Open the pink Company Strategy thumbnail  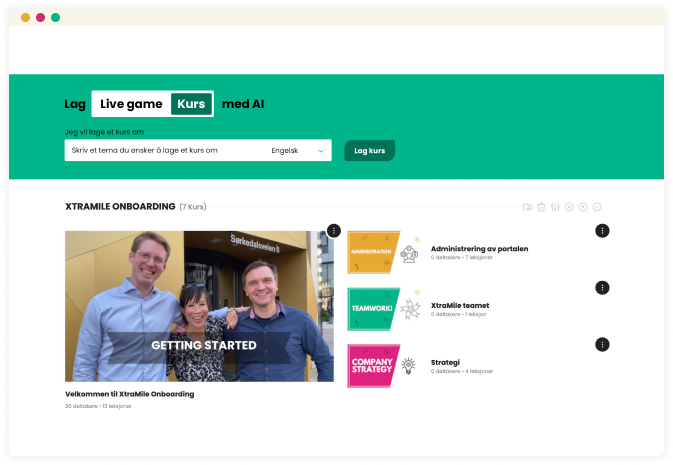pos(373,366)
